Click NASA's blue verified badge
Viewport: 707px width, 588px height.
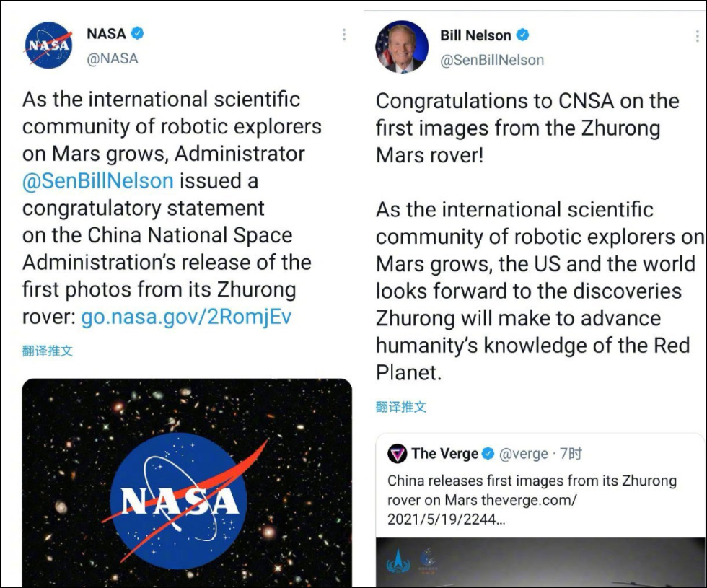137,32
